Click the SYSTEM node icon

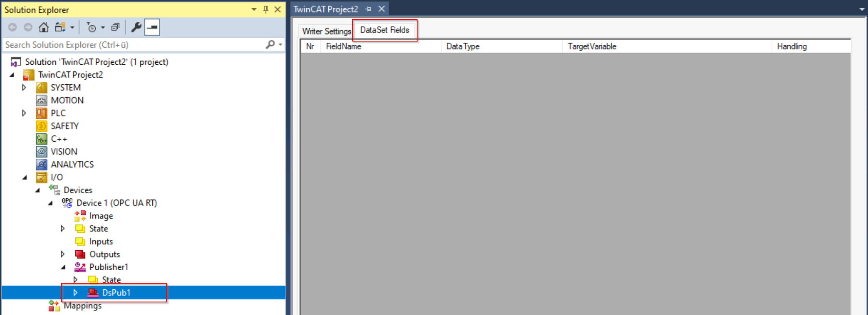click(x=42, y=87)
